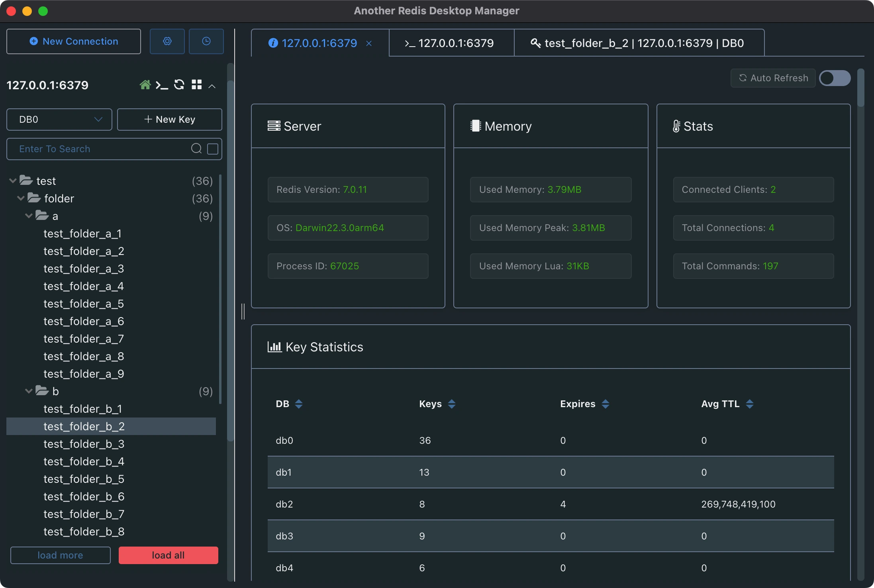Enable the Auto Refresh toggle

pos(835,78)
